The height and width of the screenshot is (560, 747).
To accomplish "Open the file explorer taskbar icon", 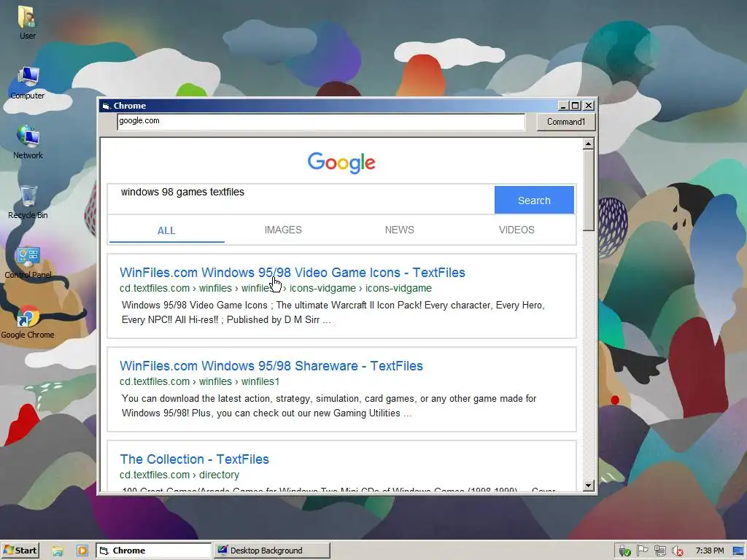I will click(x=58, y=551).
